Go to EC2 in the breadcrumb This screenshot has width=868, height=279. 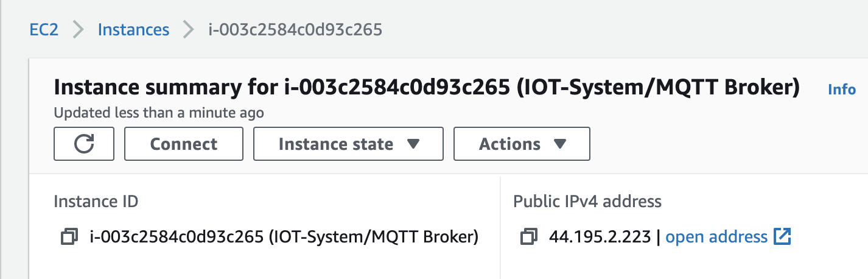tap(44, 29)
